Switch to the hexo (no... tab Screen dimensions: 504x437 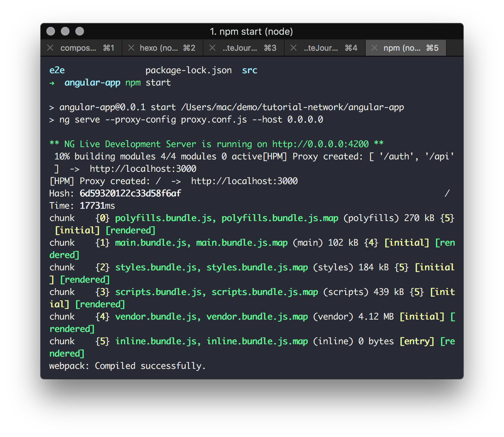pyautogui.click(x=159, y=47)
